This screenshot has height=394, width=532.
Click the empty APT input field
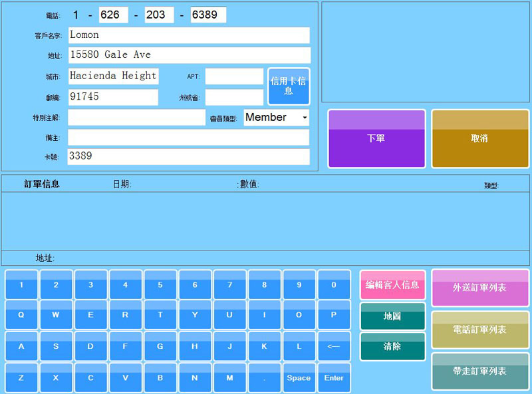point(234,76)
